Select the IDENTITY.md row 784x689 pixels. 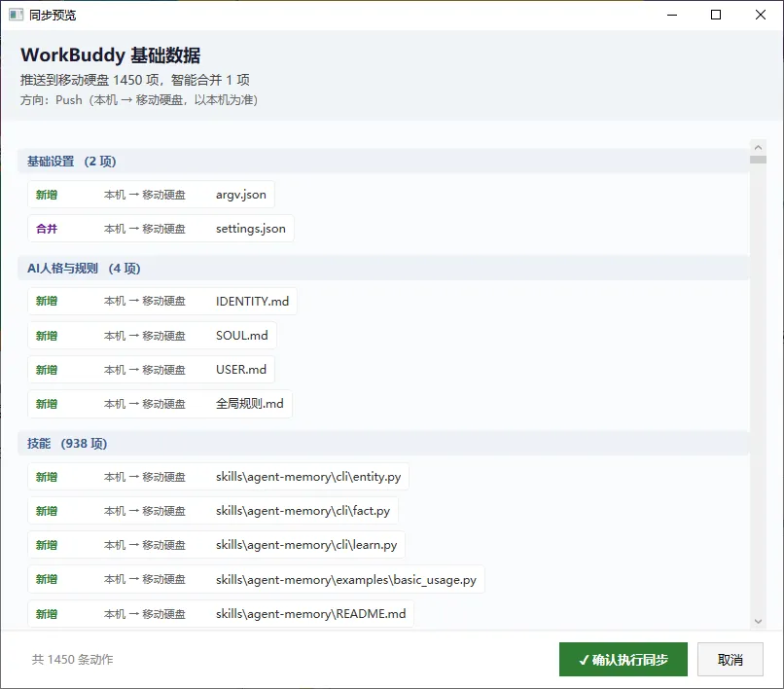pos(162,302)
